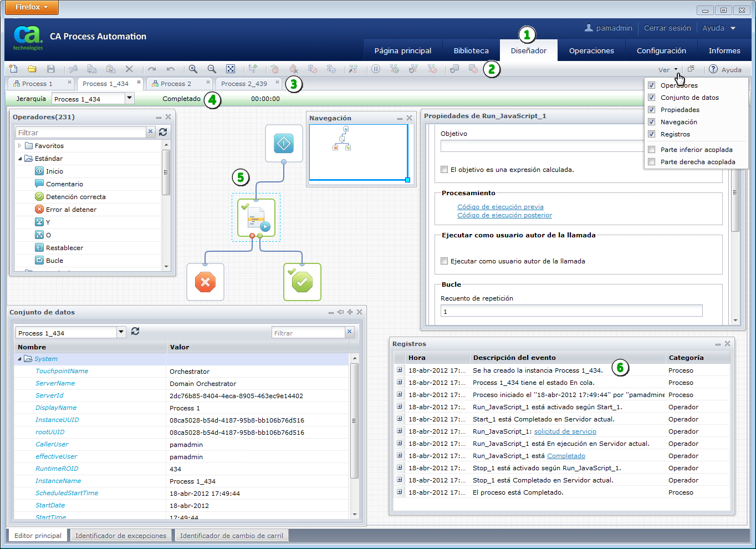This screenshot has width=756, height=549.
Task: Check 'Ejecutar como usuario autor de la llamada'
Action: 444,261
